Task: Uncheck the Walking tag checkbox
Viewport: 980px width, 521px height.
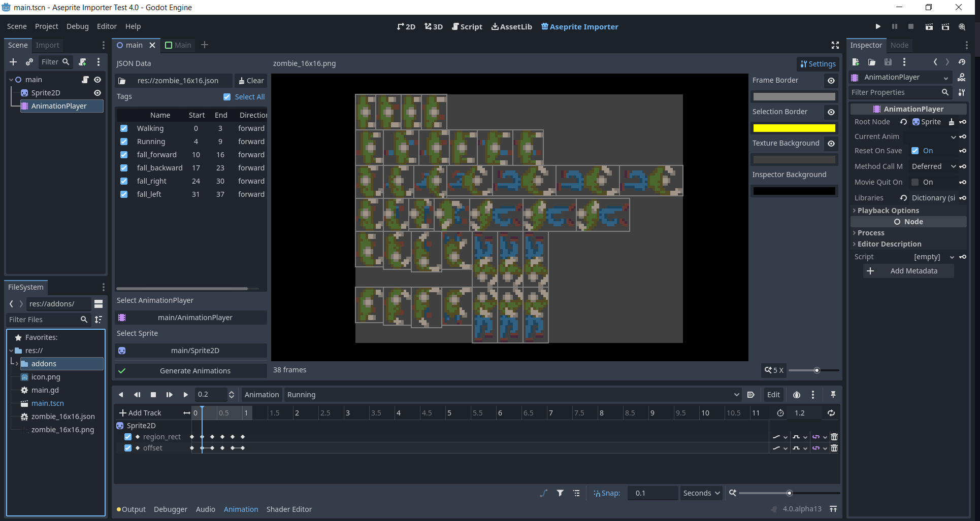Action: tap(124, 128)
